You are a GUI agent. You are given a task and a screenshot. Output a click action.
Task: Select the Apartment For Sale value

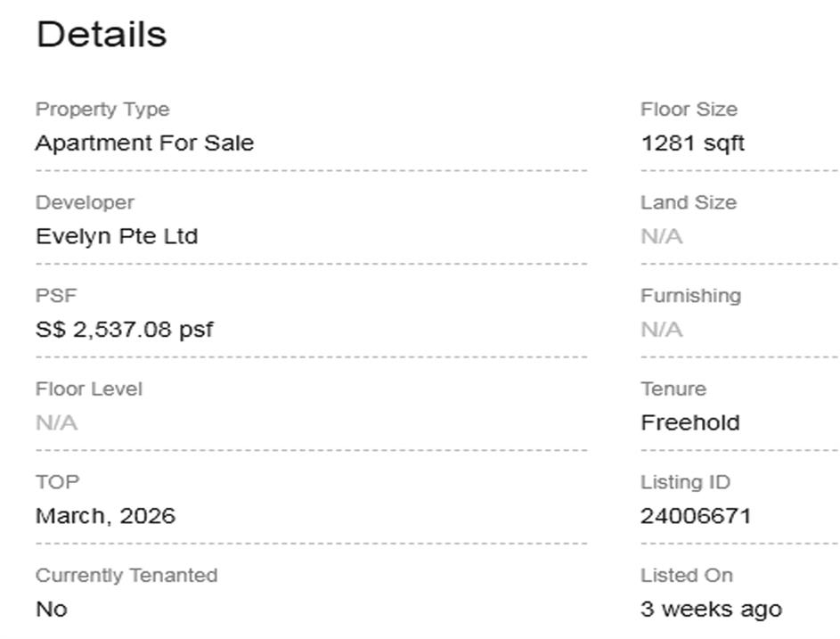[144, 143]
